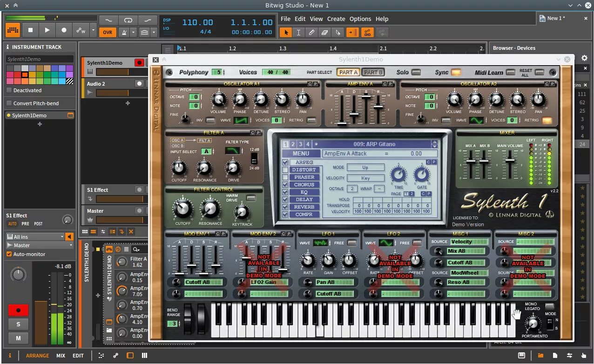
Task: Open the Master output dropdown
Action: pyautogui.click(x=40, y=245)
